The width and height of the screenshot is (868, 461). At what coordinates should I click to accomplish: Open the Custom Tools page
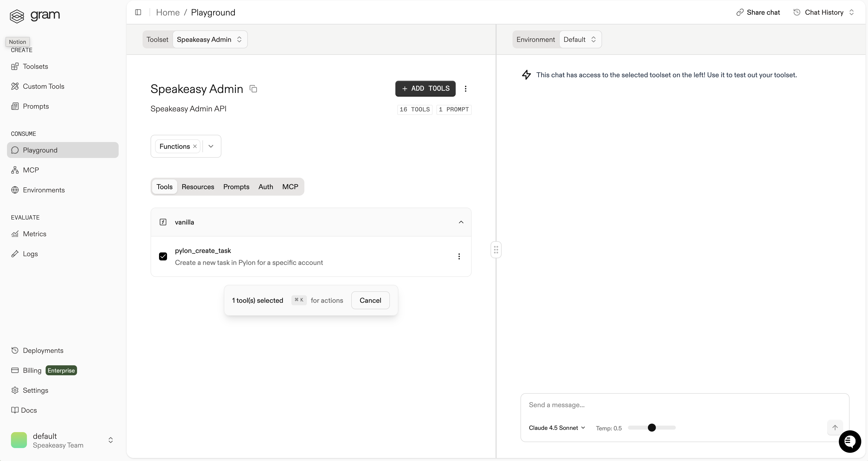coord(43,86)
